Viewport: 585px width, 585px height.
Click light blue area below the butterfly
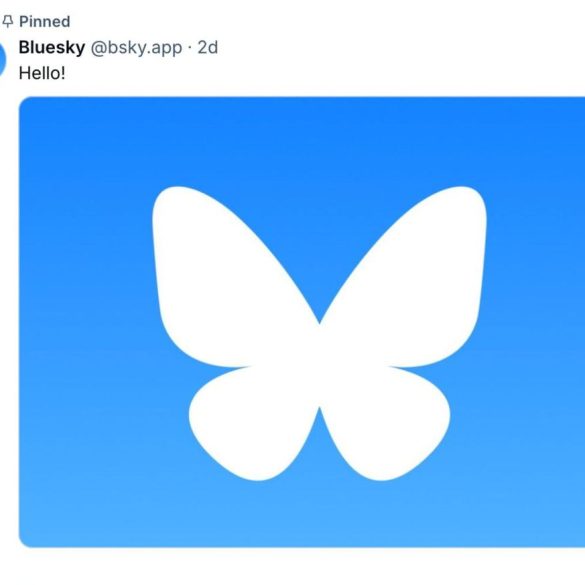[x=319, y=515]
